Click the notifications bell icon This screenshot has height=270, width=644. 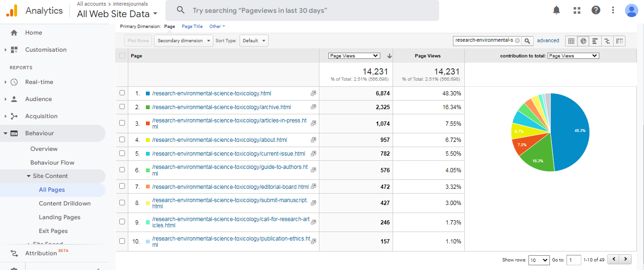coord(557,10)
